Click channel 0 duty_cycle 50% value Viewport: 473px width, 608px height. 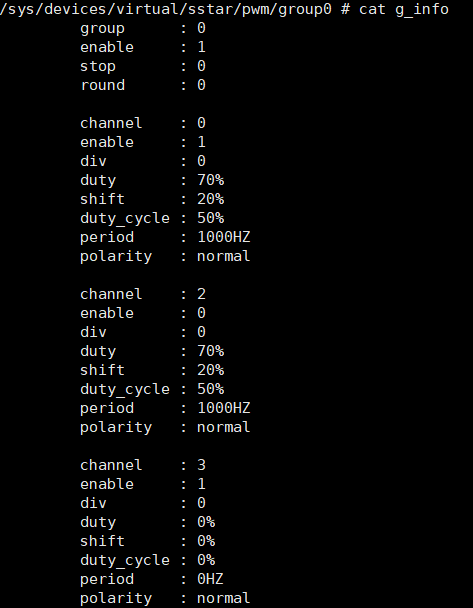pyautogui.click(x=211, y=218)
